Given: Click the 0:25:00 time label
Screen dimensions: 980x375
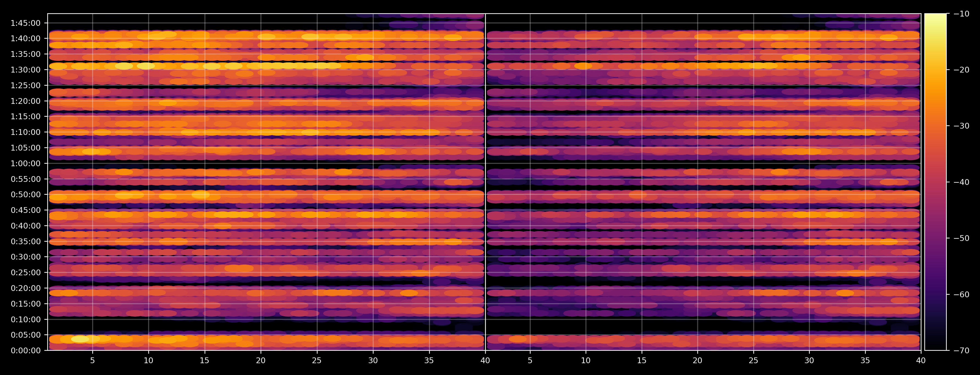Looking at the screenshot, I should (26, 273).
